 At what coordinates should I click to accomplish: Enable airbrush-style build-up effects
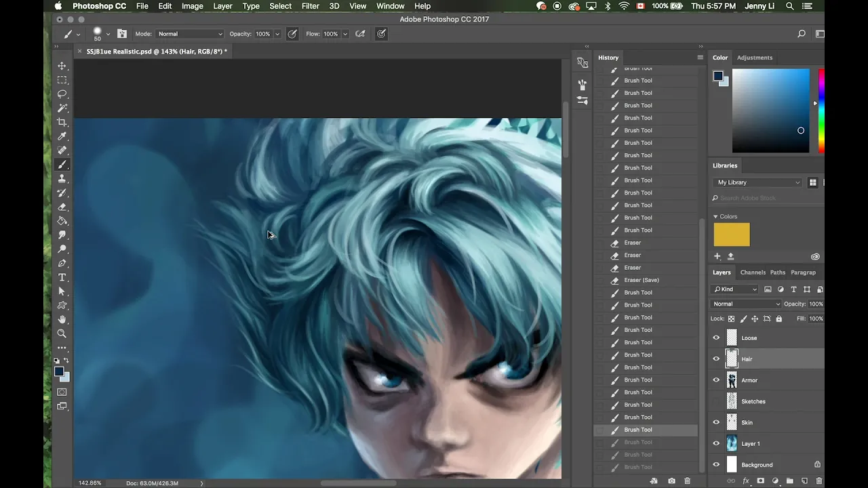pos(360,34)
